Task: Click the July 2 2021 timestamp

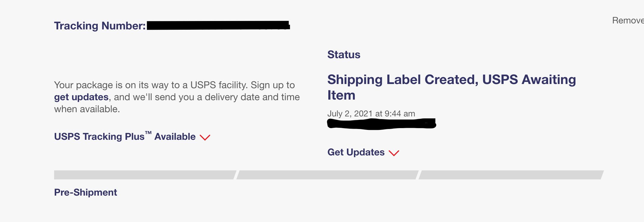Action: click(x=370, y=114)
